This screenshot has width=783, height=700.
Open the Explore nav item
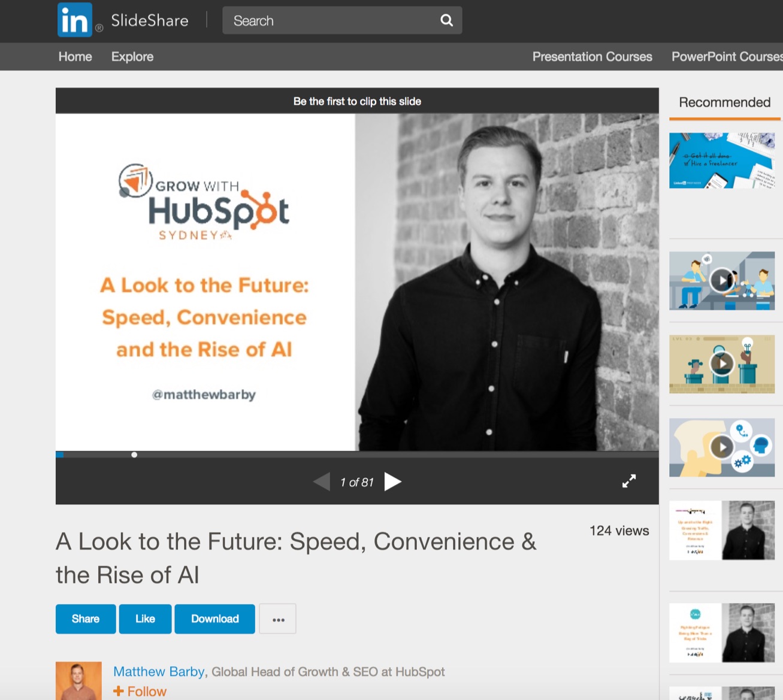(x=132, y=56)
